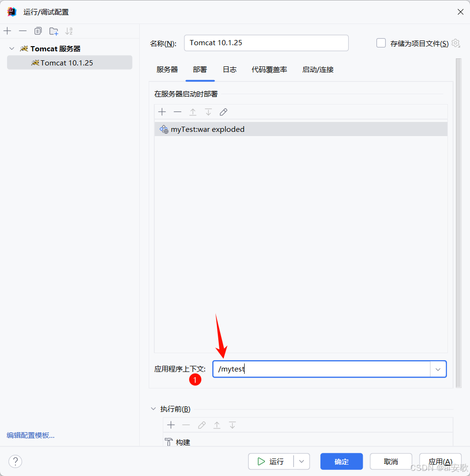The width and height of the screenshot is (470, 476).
Task: Sort configurations alphabetically
Action: click(x=69, y=31)
